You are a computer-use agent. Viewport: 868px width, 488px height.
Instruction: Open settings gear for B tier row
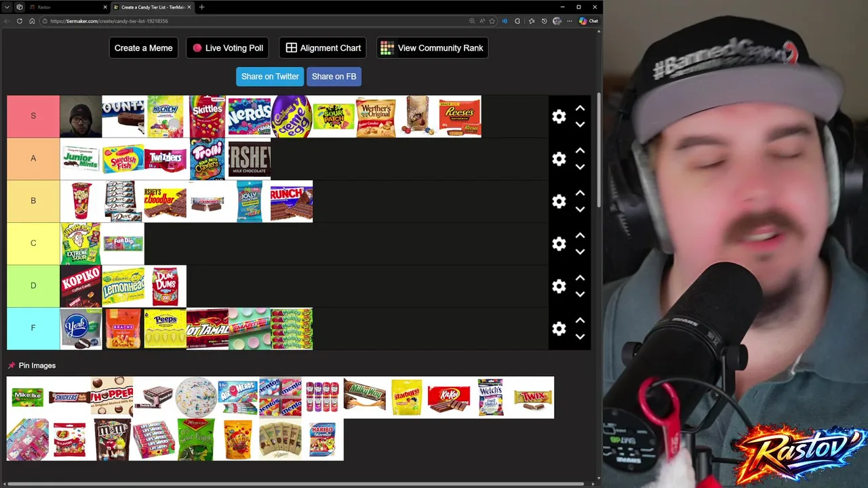559,201
